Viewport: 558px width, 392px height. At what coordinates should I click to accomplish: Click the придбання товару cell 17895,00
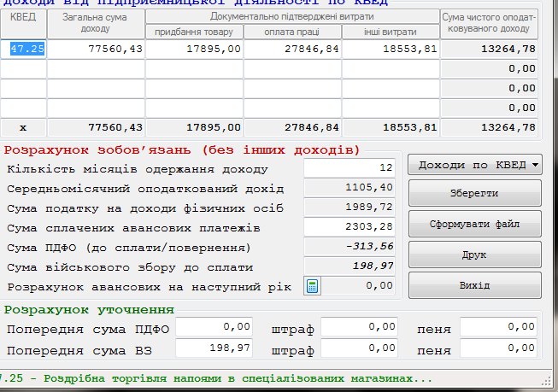coord(195,49)
